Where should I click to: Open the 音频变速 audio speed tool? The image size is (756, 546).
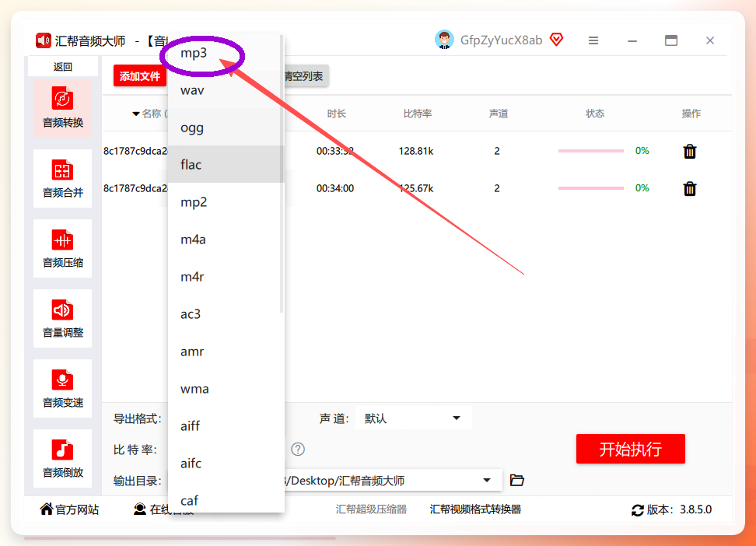(63, 388)
